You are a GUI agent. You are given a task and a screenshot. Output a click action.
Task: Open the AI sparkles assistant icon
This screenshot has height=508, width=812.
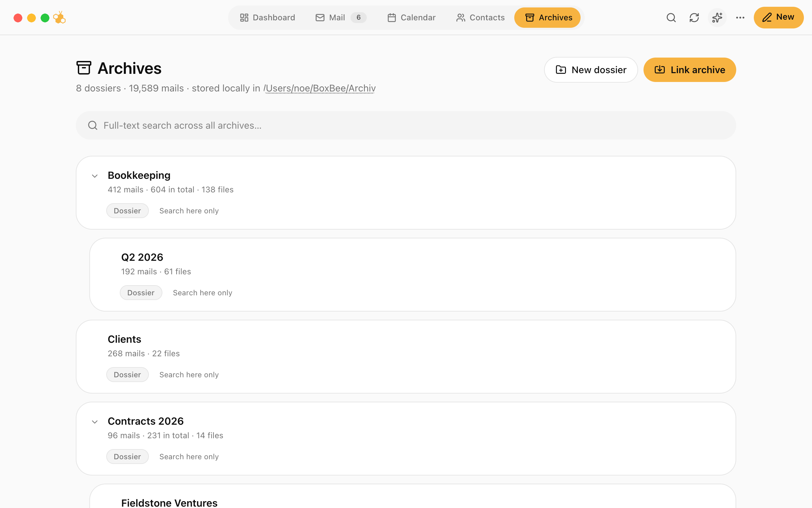tap(717, 18)
